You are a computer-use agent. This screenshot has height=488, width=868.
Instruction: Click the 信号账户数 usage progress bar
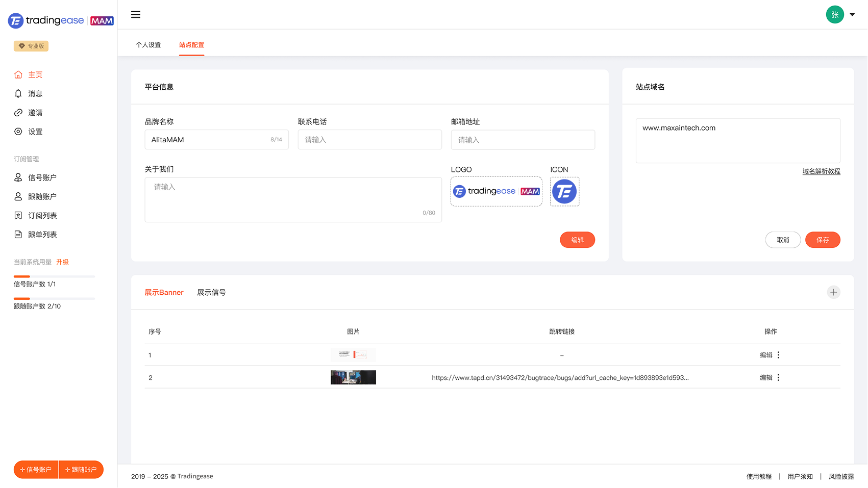54,276
